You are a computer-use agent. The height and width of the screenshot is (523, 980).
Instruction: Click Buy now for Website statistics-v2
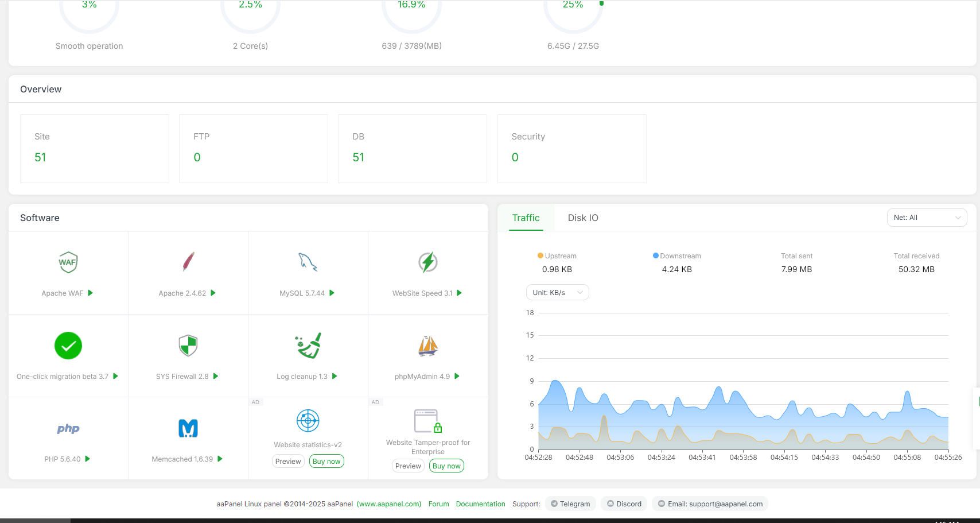pos(326,461)
